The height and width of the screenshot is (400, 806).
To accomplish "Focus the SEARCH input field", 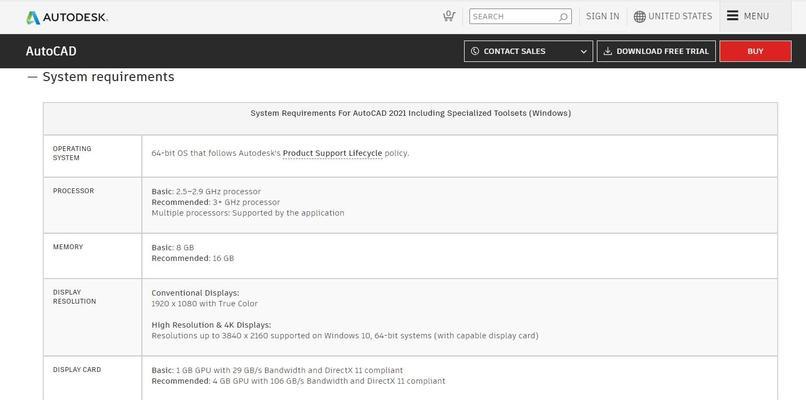I will pyautogui.click(x=520, y=16).
